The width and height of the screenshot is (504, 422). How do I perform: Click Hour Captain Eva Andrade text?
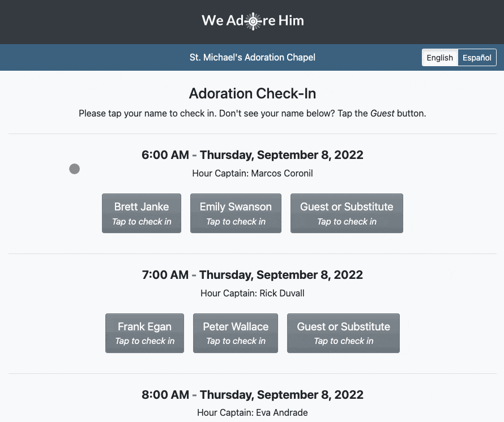252,413
